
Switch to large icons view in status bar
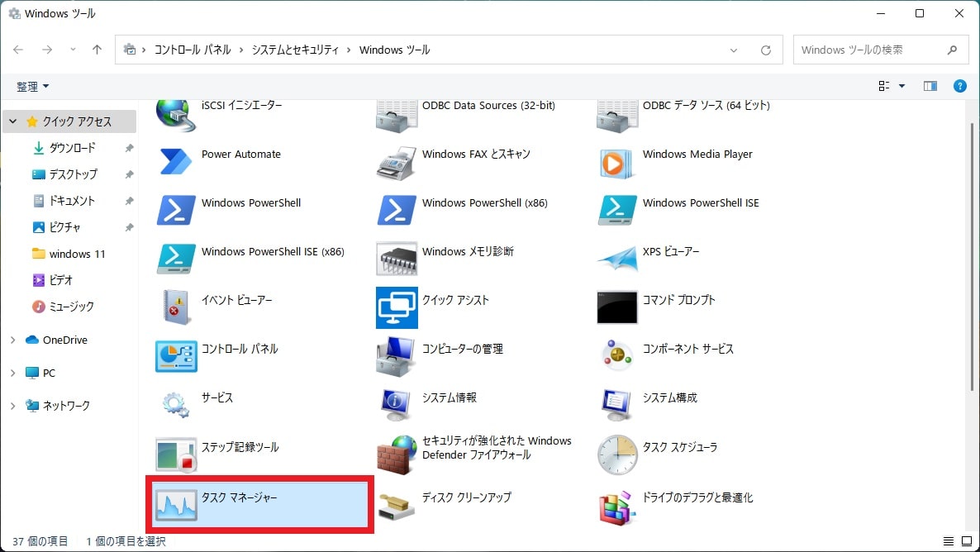tap(967, 540)
